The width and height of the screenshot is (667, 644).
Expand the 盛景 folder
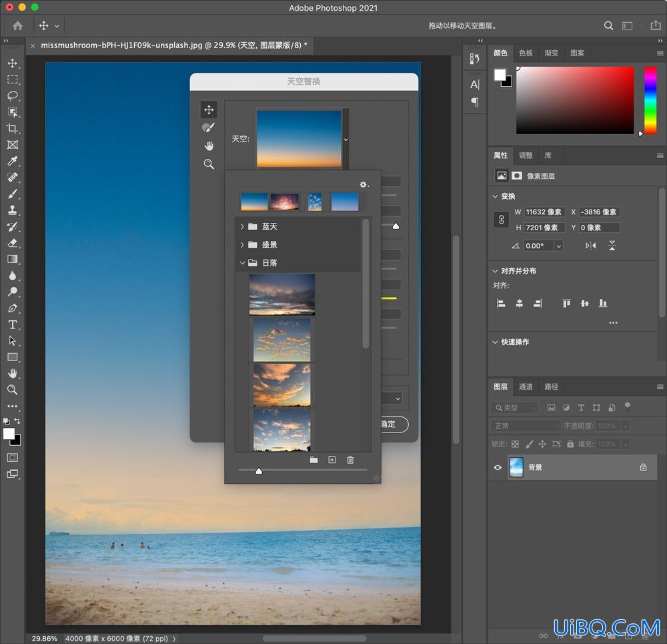pyautogui.click(x=242, y=245)
